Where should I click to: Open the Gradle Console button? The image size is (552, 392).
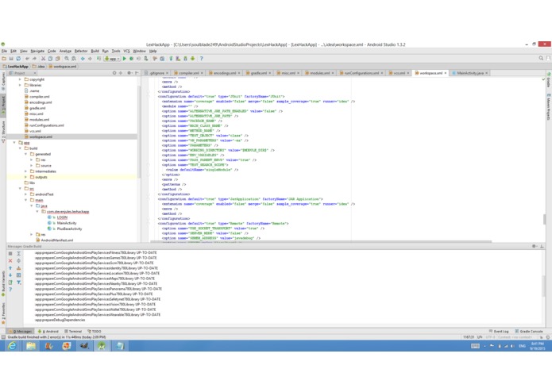tap(529, 331)
